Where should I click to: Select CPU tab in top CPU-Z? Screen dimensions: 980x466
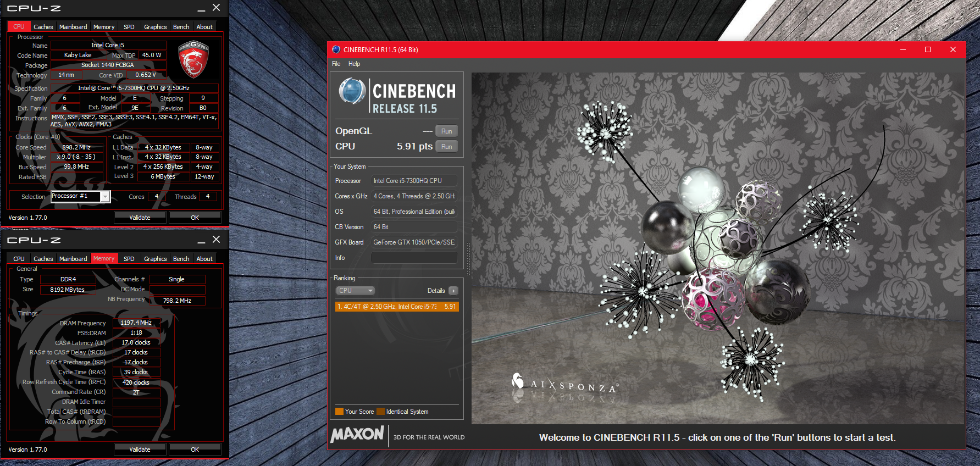click(x=19, y=26)
